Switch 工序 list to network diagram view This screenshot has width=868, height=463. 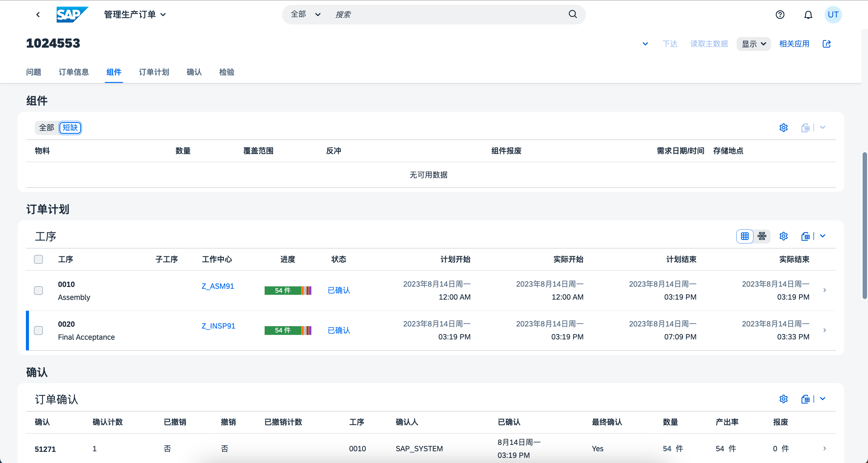click(x=762, y=236)
